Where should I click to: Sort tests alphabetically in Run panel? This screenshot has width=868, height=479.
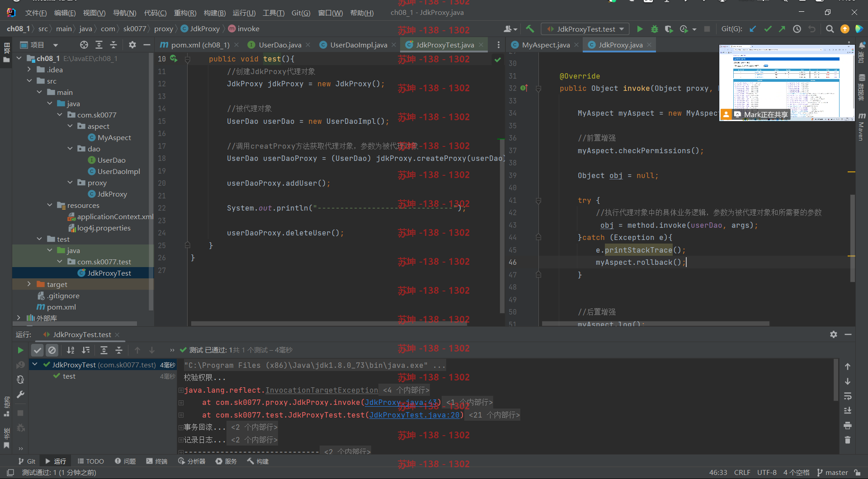pos(71,350)
